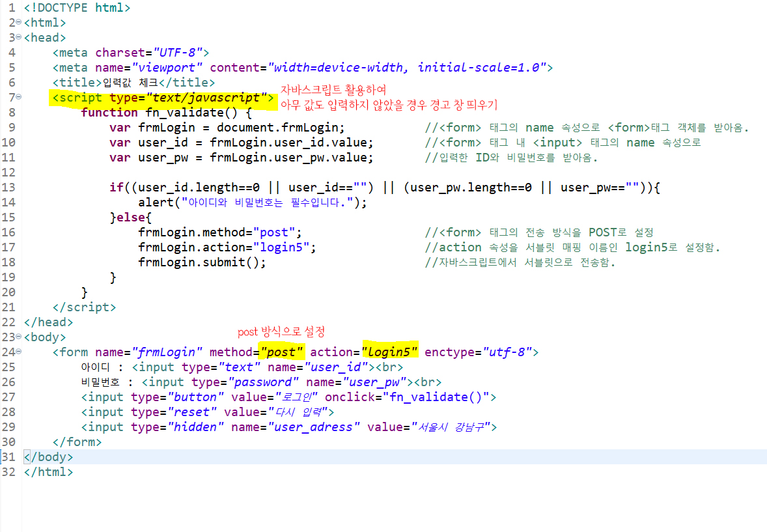Click the form name value "frmLogin"

pyautogui.click(x=167, y=352)
